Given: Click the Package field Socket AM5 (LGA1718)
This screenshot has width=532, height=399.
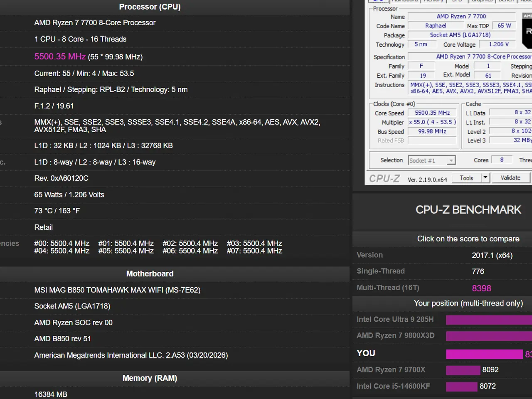Looking at the screenshot, I should point(461,35).
